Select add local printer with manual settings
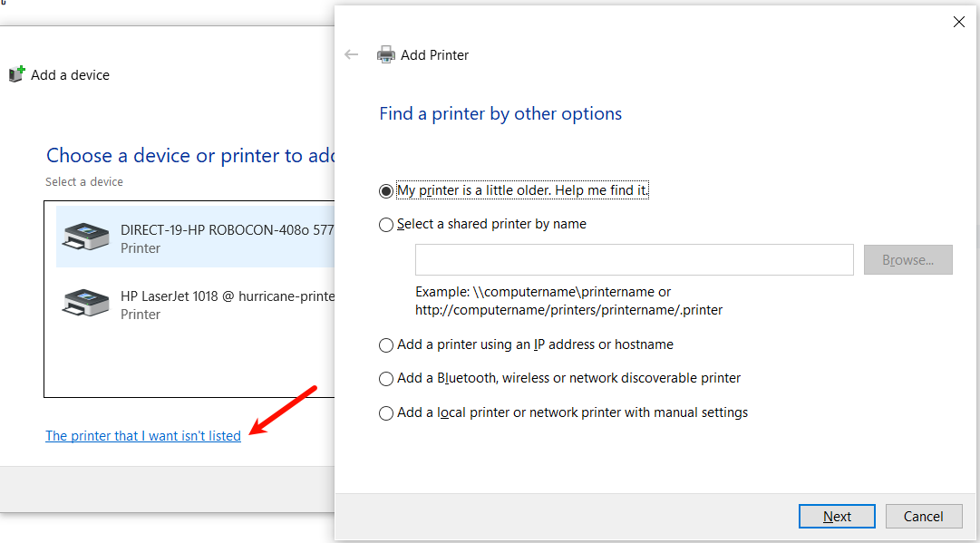 pos(386,413)
